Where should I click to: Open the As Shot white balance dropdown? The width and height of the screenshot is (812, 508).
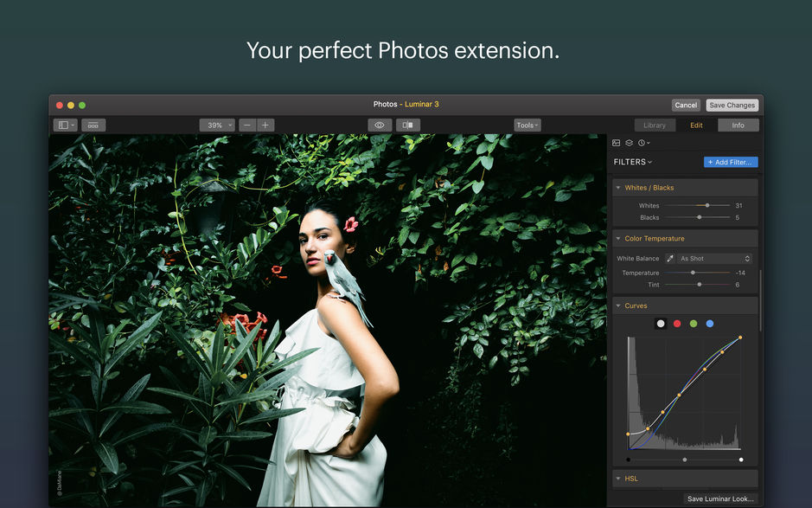(713, 258)
